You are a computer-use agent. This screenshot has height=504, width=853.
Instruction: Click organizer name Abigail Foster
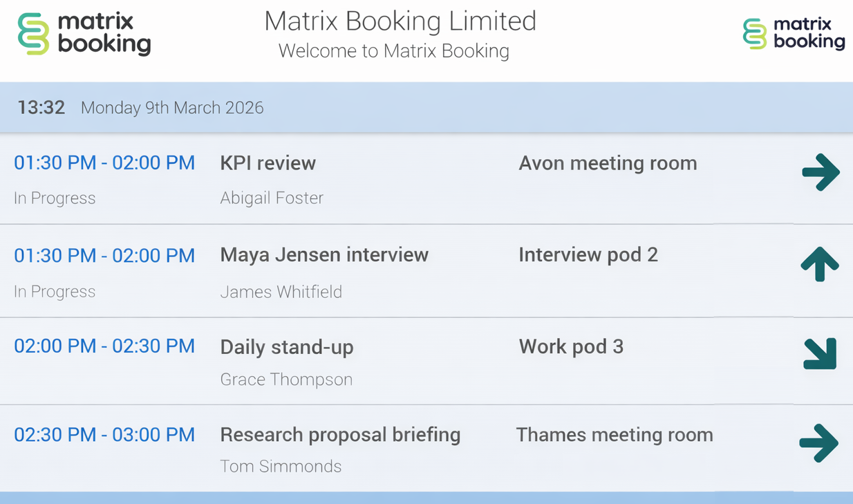[x=272, y=198]
